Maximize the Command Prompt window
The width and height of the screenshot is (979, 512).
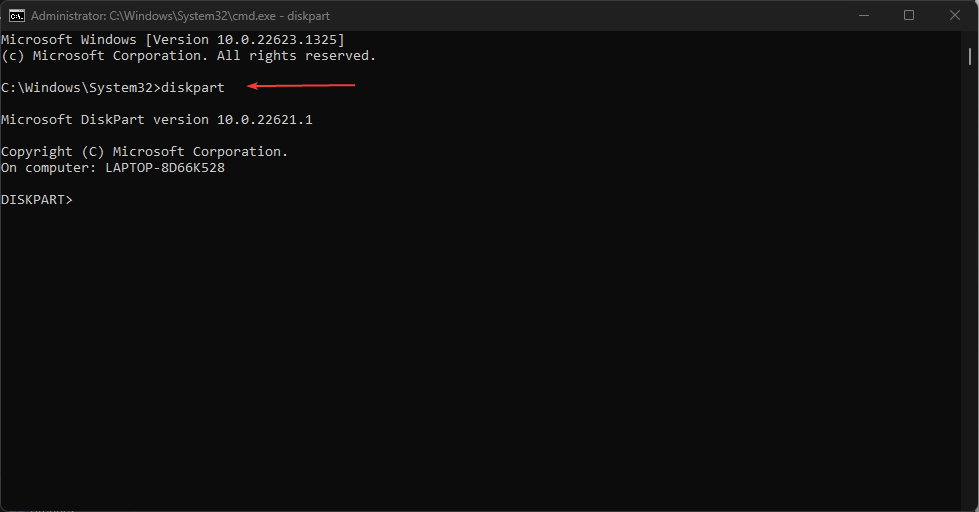click(x=908, y=15)
